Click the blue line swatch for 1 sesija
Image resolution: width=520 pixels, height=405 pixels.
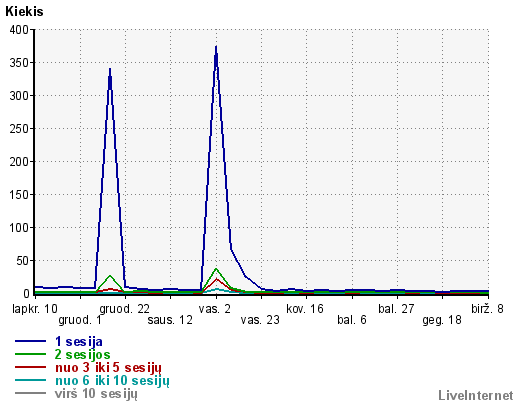[30, 341]
